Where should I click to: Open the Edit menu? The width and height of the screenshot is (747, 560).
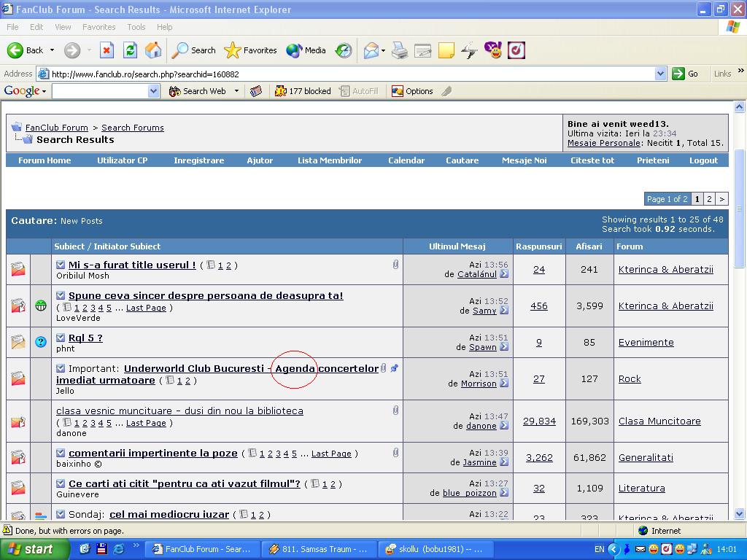pyautogui.click(x=36, y=27)
